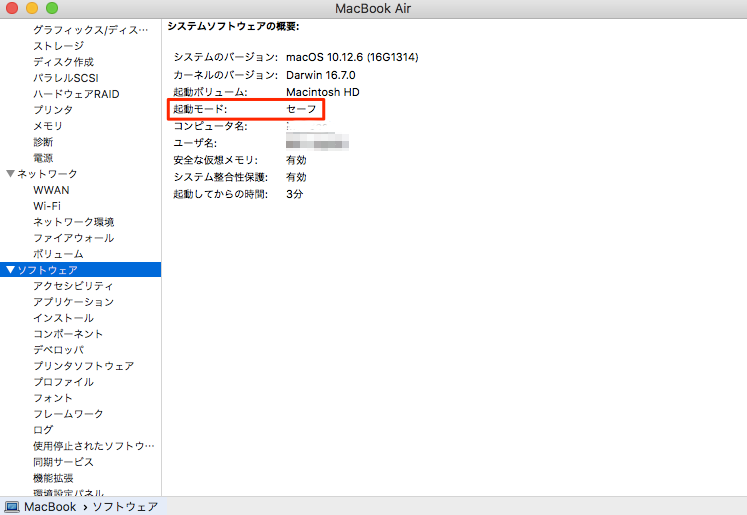Select アプリケーション in sidebar
747x515 pixels.
73,302
